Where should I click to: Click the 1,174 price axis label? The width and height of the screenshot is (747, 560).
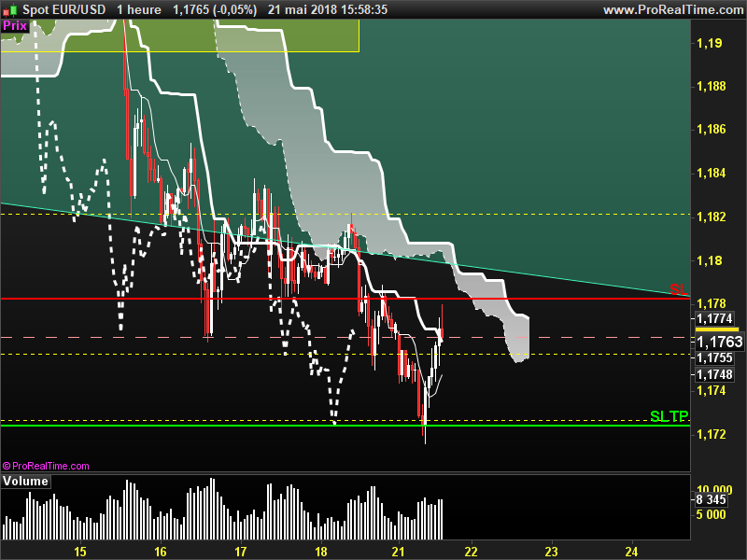click(x=712, y=390)
